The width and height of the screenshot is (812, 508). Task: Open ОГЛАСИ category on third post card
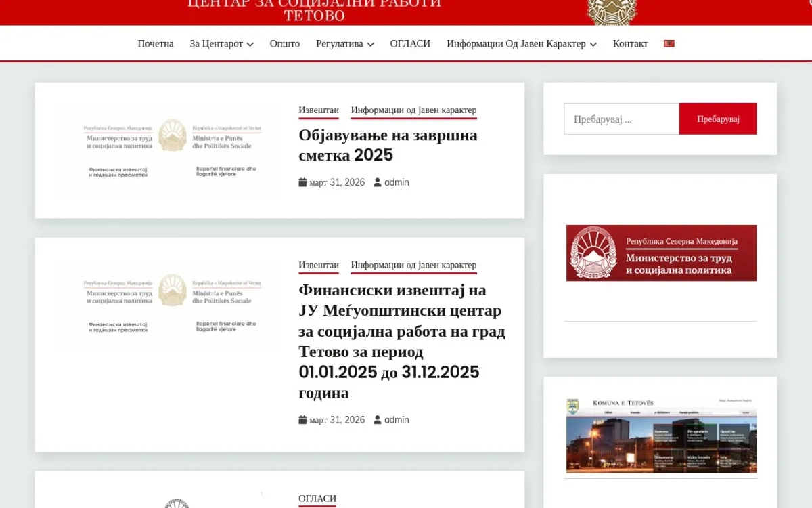point(317,499)
